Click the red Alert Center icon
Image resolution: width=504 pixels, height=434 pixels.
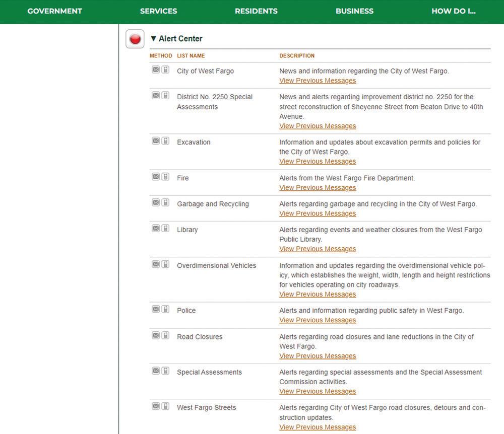(135, 39)
